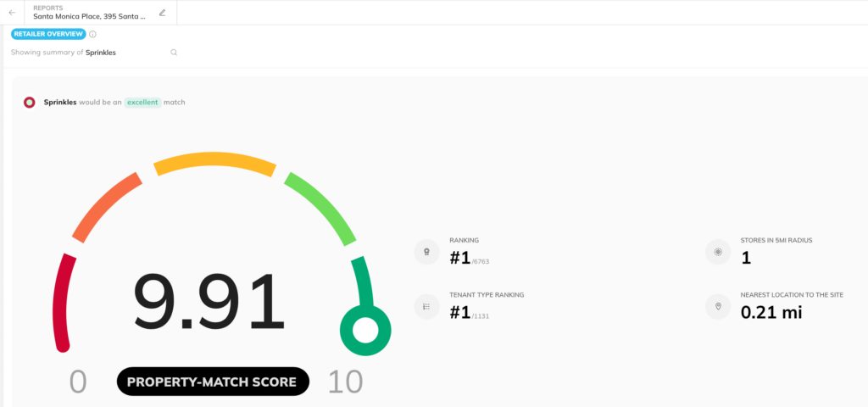The width and height of the screenshot is (868, 407).
Task: Click the Tenant Type Ranking list icon
Action: 427,307
